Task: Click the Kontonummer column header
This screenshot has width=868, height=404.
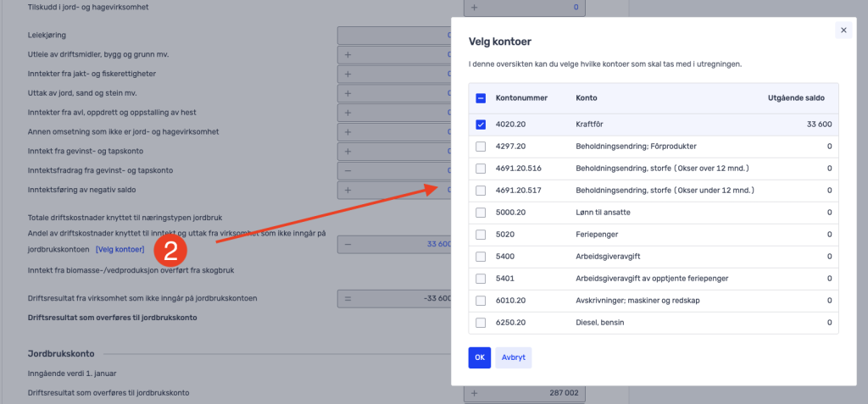Action: 521,98
